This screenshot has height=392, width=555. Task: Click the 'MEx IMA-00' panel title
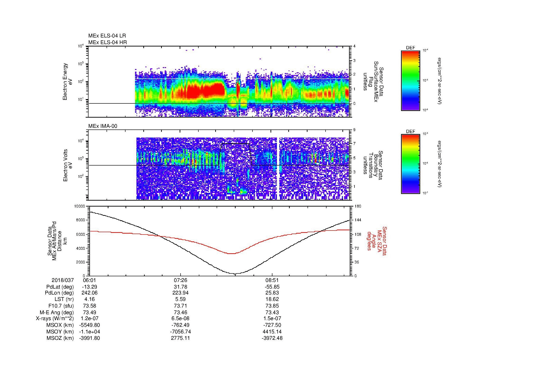(x=103, y=126)
